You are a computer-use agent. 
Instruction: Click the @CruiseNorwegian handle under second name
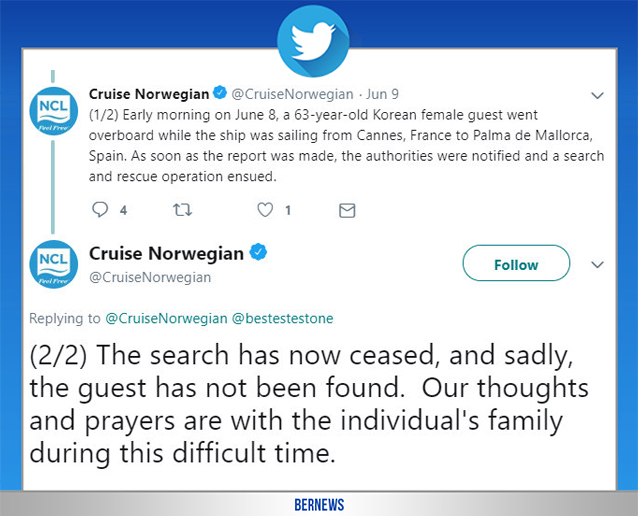(150, 277)
